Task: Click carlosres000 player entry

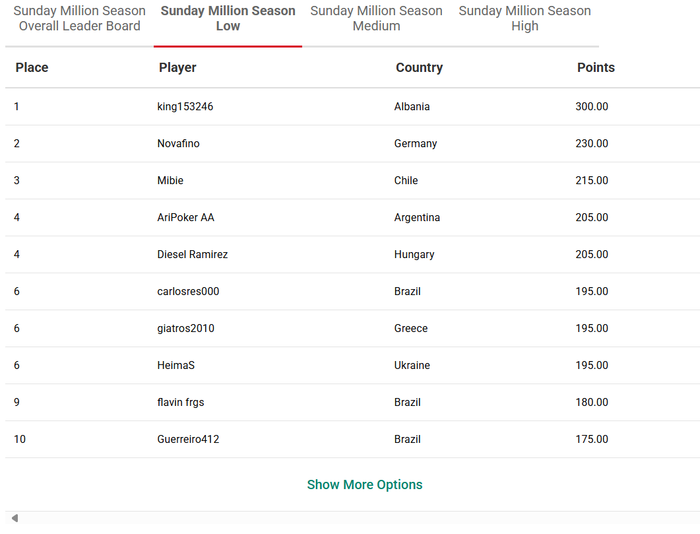Action: click(188, 291)
